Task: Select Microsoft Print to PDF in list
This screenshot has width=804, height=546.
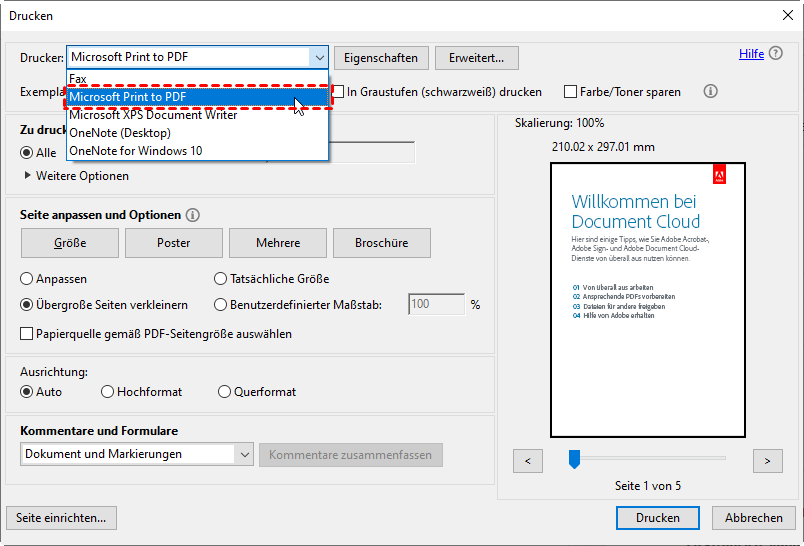Action: coord(197,97)
